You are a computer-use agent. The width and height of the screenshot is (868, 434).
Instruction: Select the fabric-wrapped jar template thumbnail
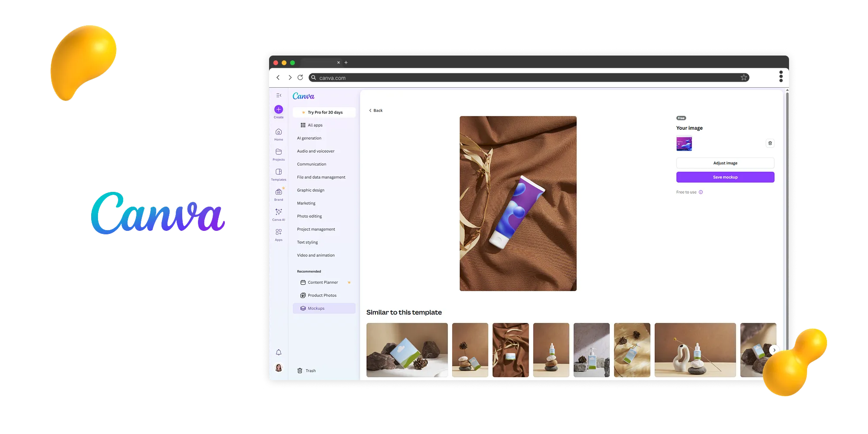tap(511, 350)
